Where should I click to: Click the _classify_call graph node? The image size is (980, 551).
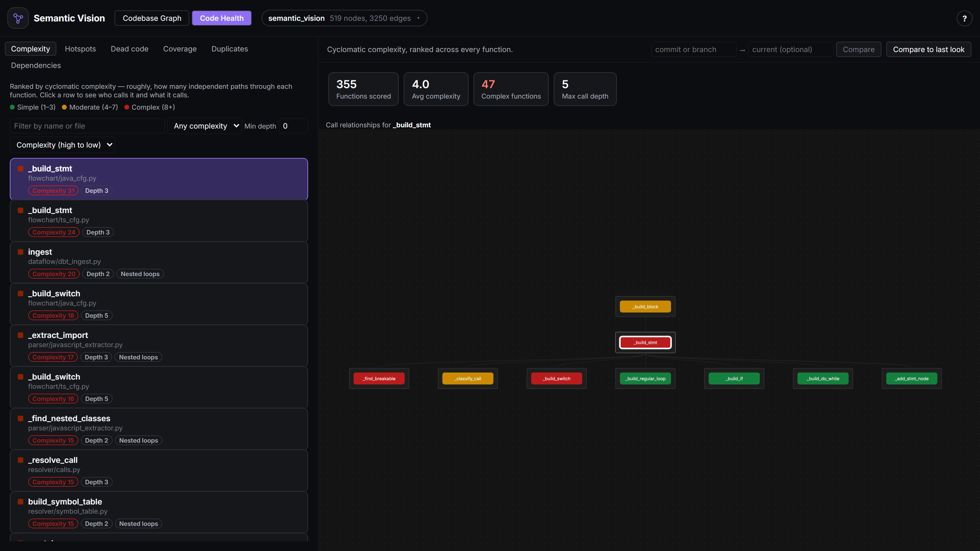pyautogui.click(x=468, y=378)
